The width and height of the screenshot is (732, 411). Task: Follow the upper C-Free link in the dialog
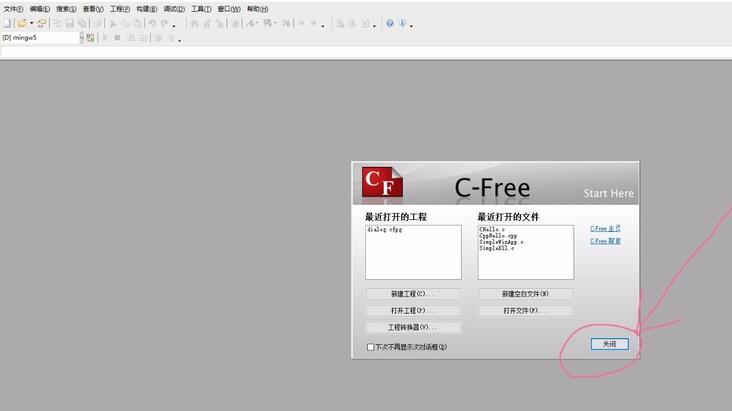click(x=605, y=228)
